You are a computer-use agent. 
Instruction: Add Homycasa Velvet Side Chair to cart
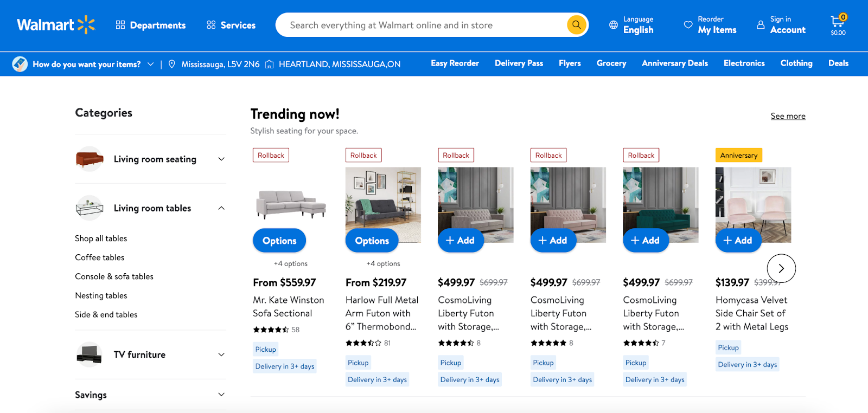click(738, 240)
